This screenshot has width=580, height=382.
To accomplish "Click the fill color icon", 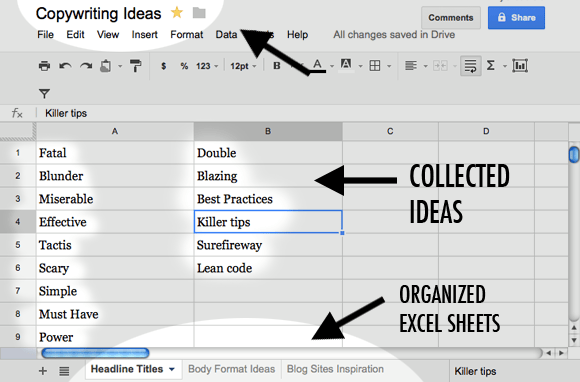I will [346, 65].
